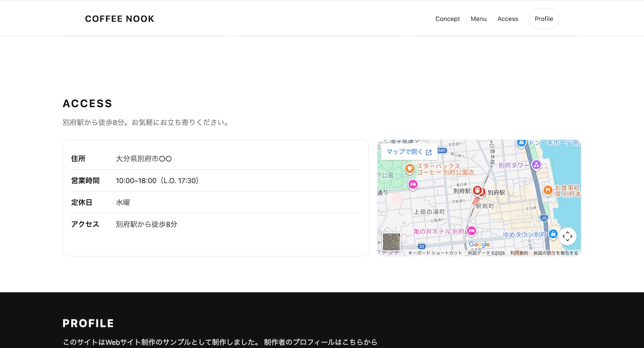Screen dimensions: 644x348
Task: Click the 住所 row label
Action: [x=78, y=159]
